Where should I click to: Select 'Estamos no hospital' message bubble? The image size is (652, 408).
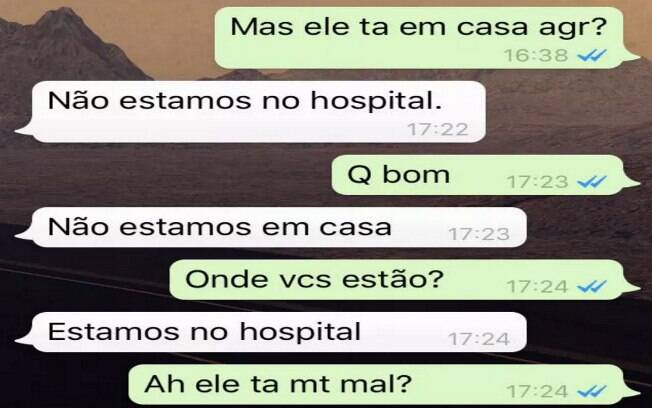click(x=279, y=332)
